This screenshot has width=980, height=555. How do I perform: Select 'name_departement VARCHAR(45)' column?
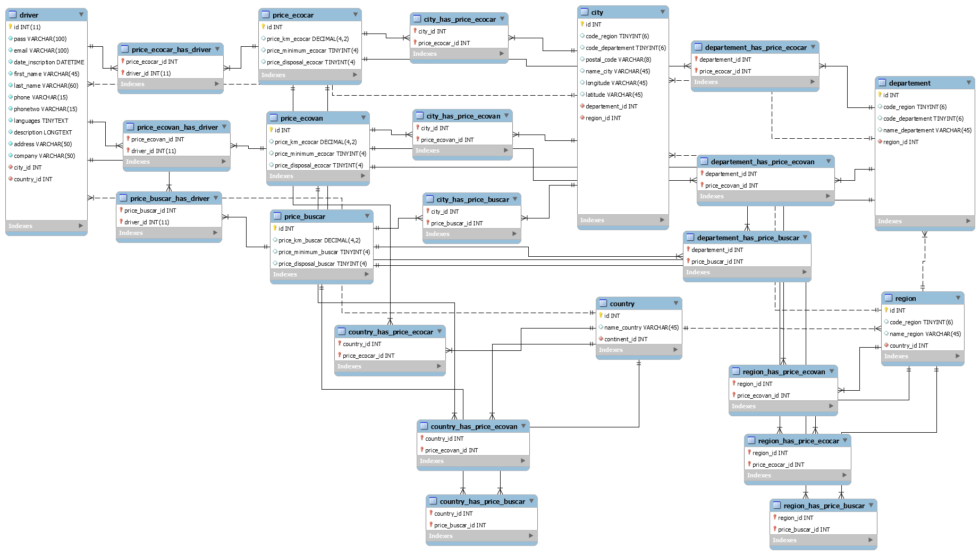coord(925,130)
